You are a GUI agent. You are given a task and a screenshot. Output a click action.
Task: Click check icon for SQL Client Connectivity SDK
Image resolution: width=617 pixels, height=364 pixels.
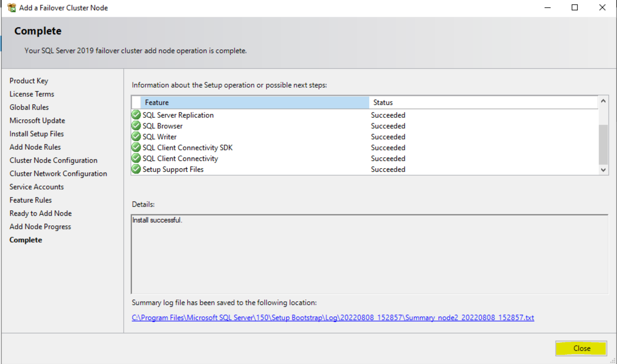tap(136, 148)
